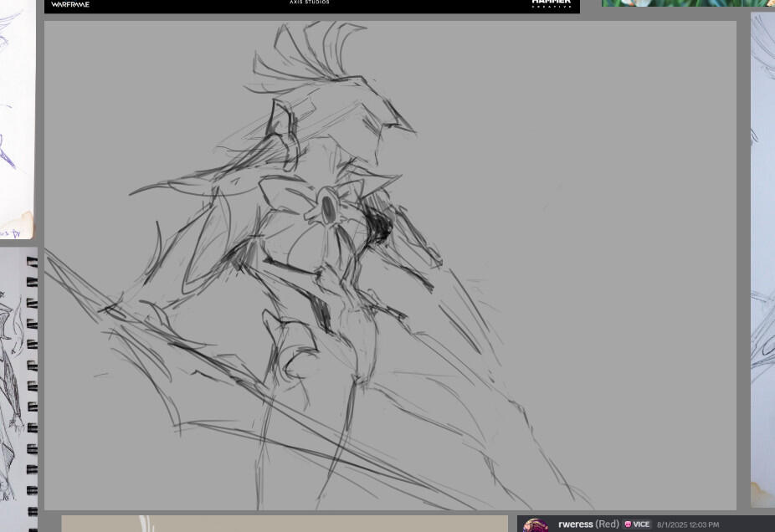Screen dimensions: 775x532
Task: Select the spiral notebook sketch on left
Action: 18,390
